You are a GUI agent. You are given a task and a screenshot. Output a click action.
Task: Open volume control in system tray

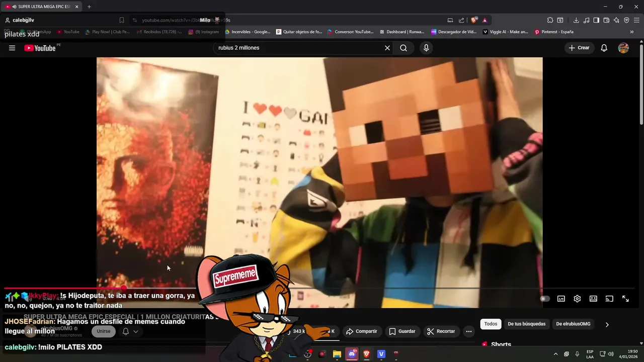click(611, 354)
